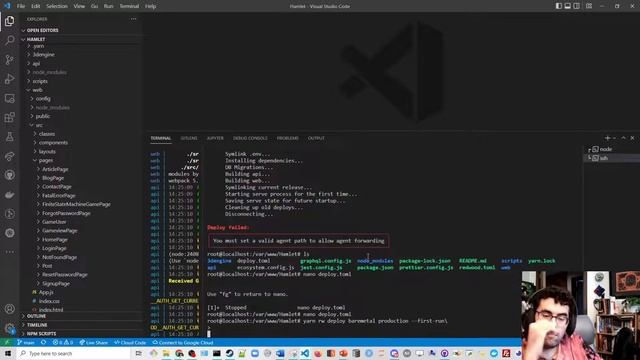Maximize terminal panel with up chevron

click(x=623, y=138)
